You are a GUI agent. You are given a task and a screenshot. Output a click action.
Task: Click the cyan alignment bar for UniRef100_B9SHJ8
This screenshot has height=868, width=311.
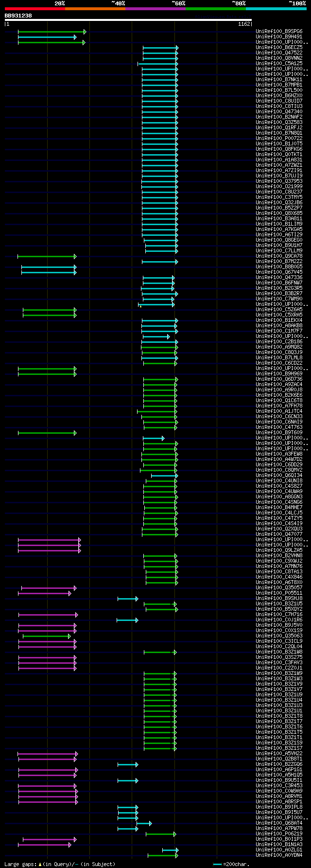(x=128, y=599)
